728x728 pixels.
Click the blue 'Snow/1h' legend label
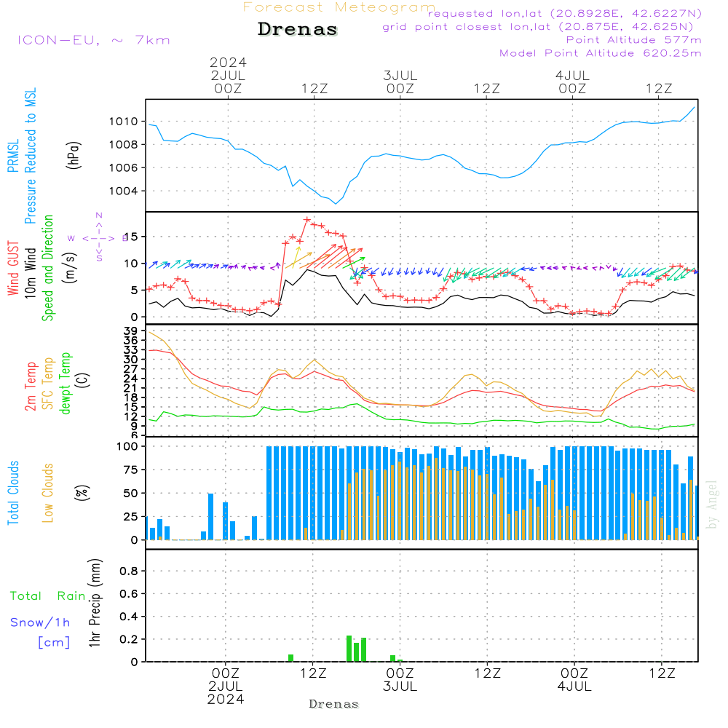coord(40,622)
